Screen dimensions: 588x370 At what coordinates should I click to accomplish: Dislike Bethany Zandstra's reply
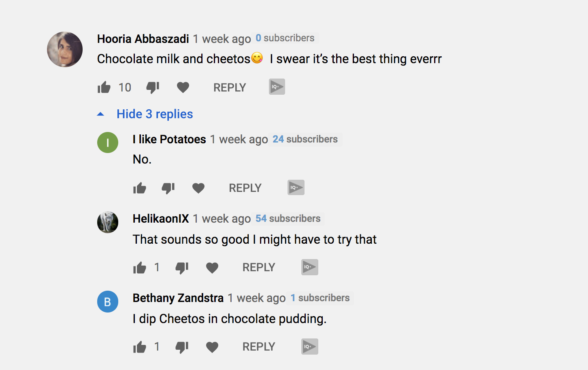point(182,347)
